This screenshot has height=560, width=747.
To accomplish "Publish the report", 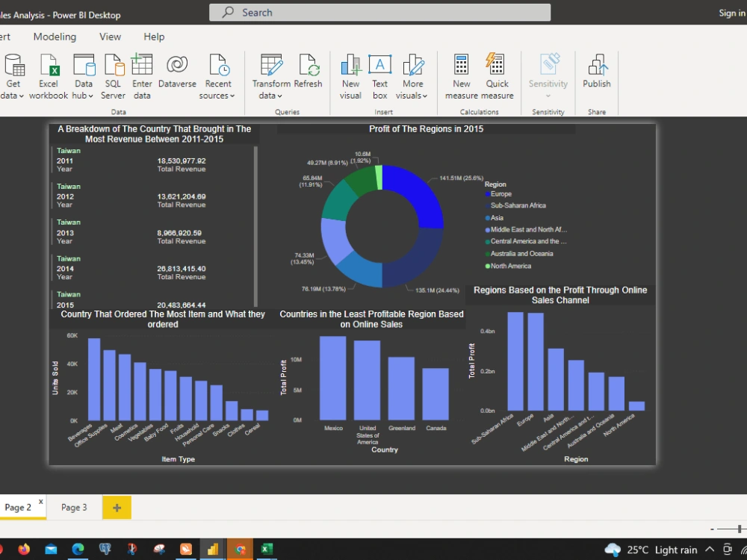I will point(596,72).
